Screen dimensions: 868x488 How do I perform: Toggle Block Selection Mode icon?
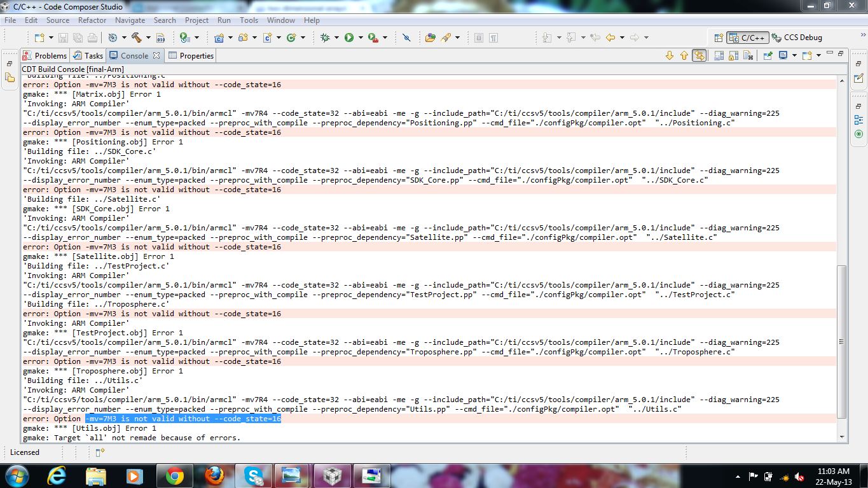478,38
